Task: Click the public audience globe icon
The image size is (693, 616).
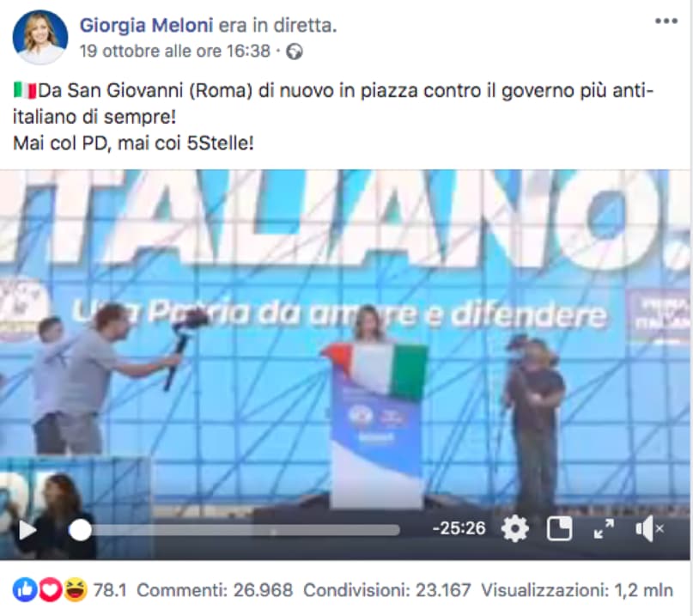Action: pyautogui.click(x=295, y=52)
